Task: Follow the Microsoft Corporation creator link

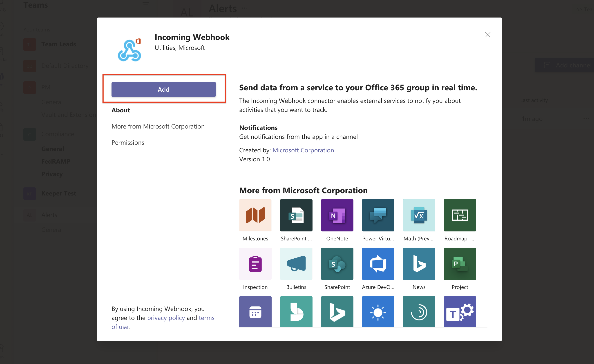Action: (x=303, y=150)
